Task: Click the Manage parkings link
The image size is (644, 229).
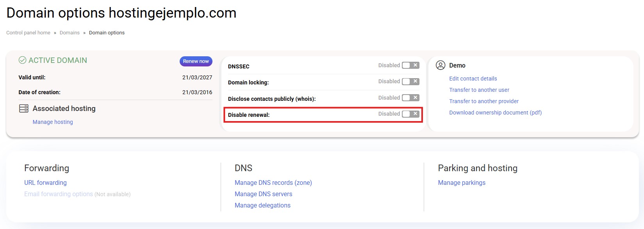Action: (x=462, y=182)
